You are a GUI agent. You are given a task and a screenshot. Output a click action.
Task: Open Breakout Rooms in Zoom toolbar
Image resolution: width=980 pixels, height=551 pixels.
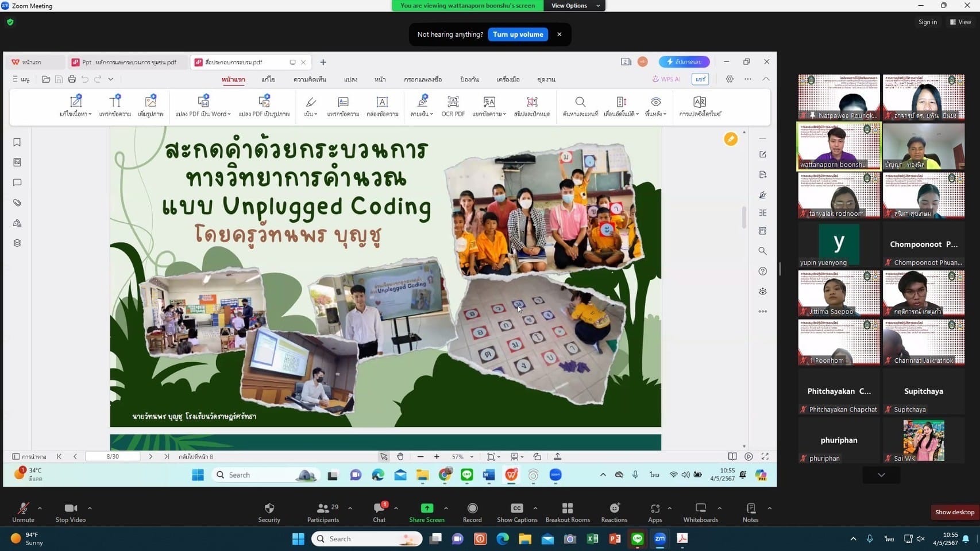pos(568,509)
